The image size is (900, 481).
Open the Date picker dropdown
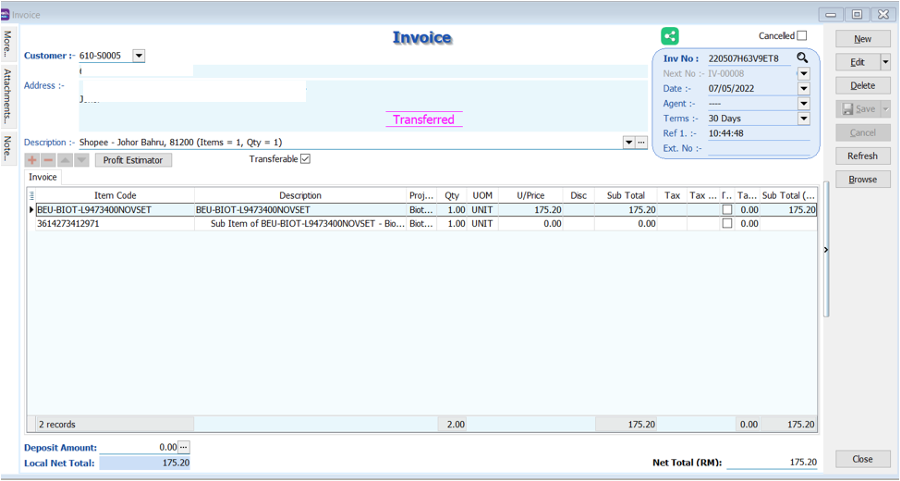[x=803, y=88]
